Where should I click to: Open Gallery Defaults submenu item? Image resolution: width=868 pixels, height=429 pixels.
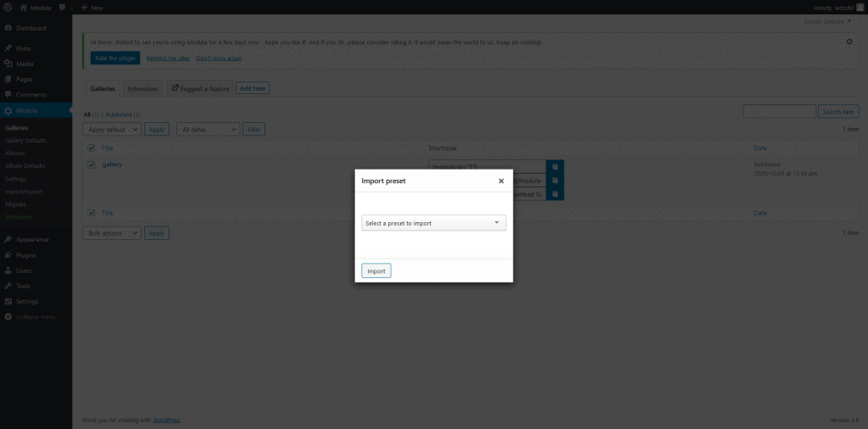(x=25, y=140)
